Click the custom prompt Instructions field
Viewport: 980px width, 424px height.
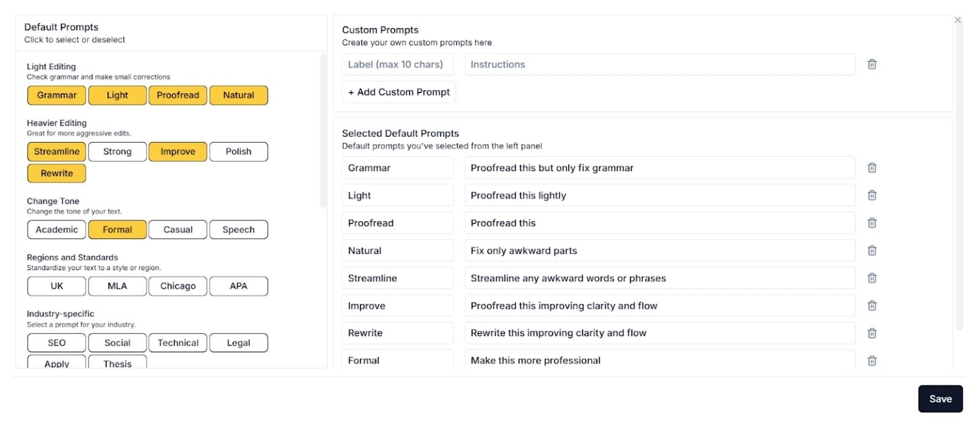[x=659, y=64]
